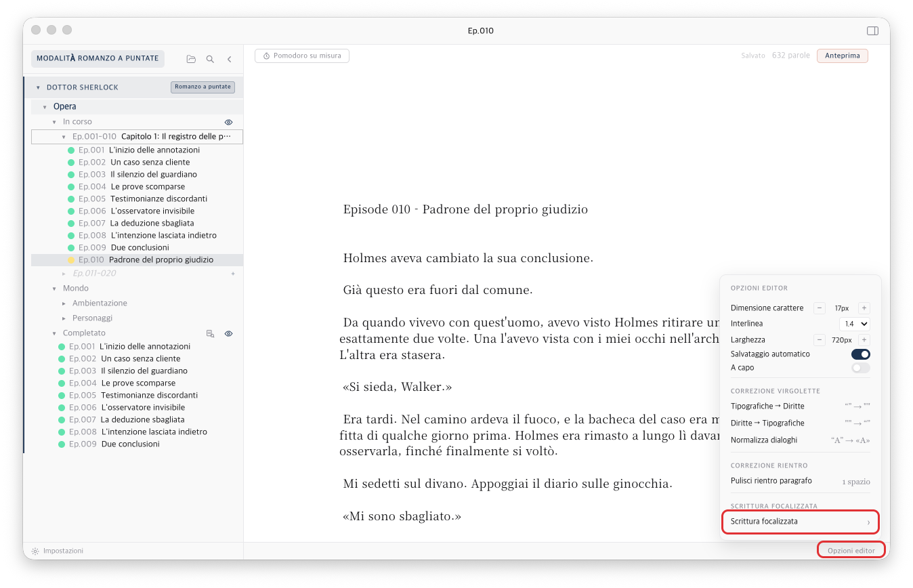Select Ep.010 Padrone del proprio giudizio
Image resolution: width=913 pixels, height=588 pixels.
(137, 260)
